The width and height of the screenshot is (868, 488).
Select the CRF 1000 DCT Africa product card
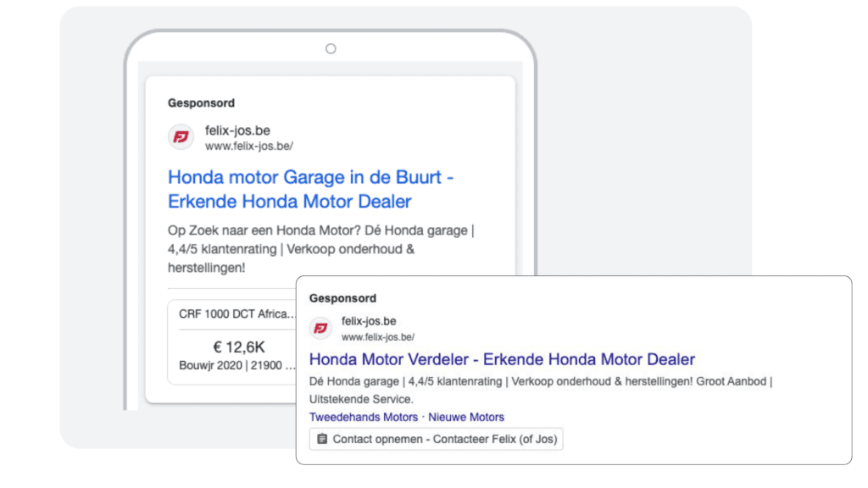click(232, 342)
